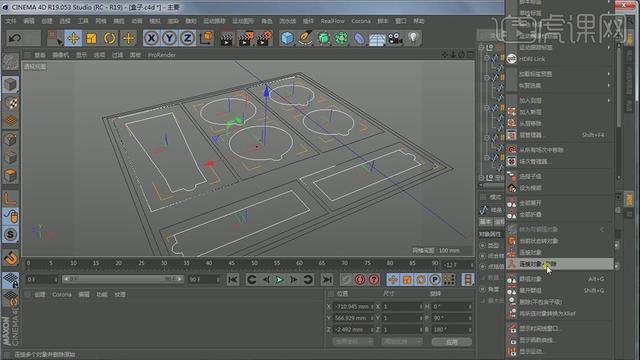
Task: Enable the Axis mode L-shaped icon
Action: 10,198
